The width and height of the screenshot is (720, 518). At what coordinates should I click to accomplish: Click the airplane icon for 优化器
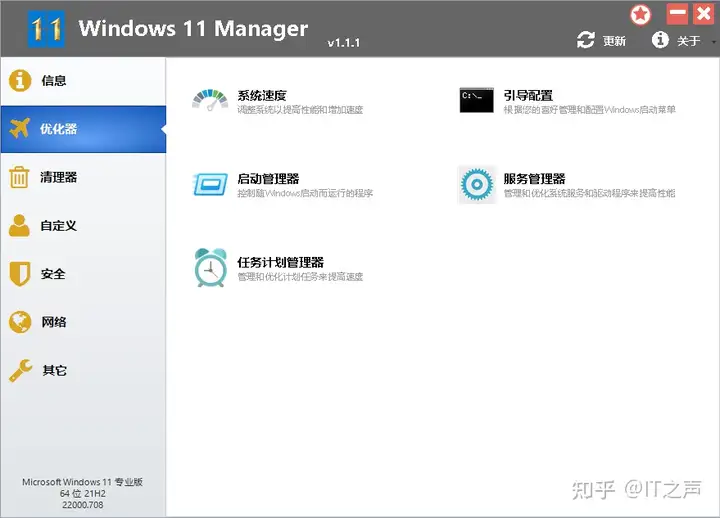pos(19,128)
